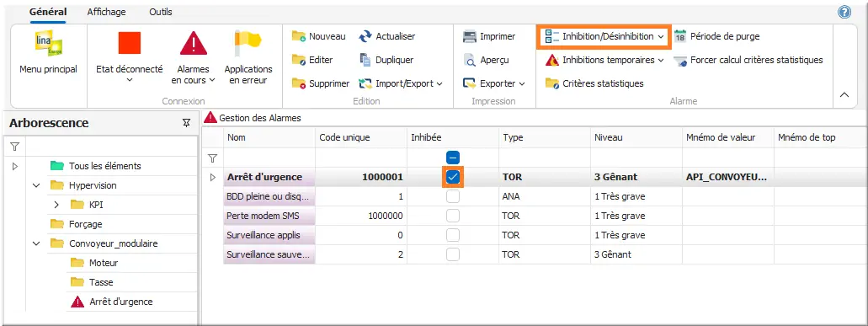Open the Import/Export dropdown arrow
The height and width of the screenshot is (326, 868).
tap(439, 83)
